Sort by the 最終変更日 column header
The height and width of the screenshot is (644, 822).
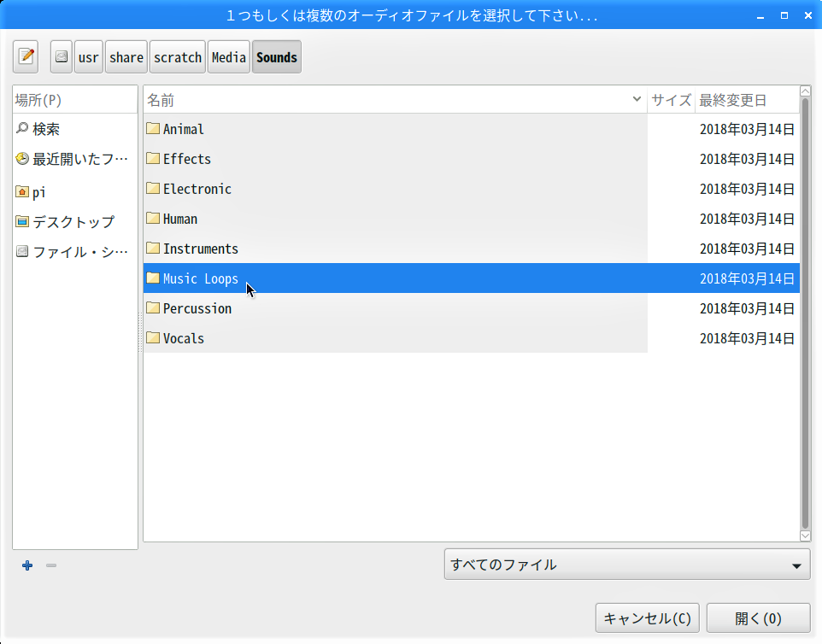click(747, 100)
